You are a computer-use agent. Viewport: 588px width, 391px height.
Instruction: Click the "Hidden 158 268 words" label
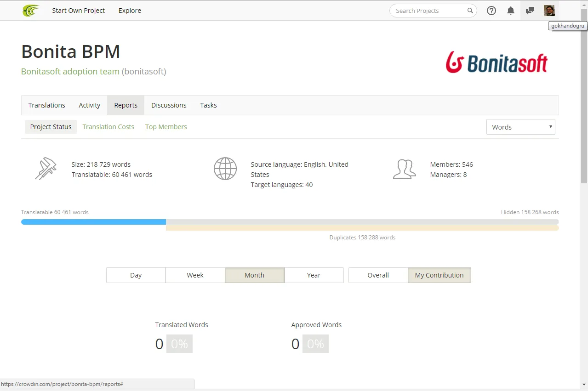[x=530, y=212]
